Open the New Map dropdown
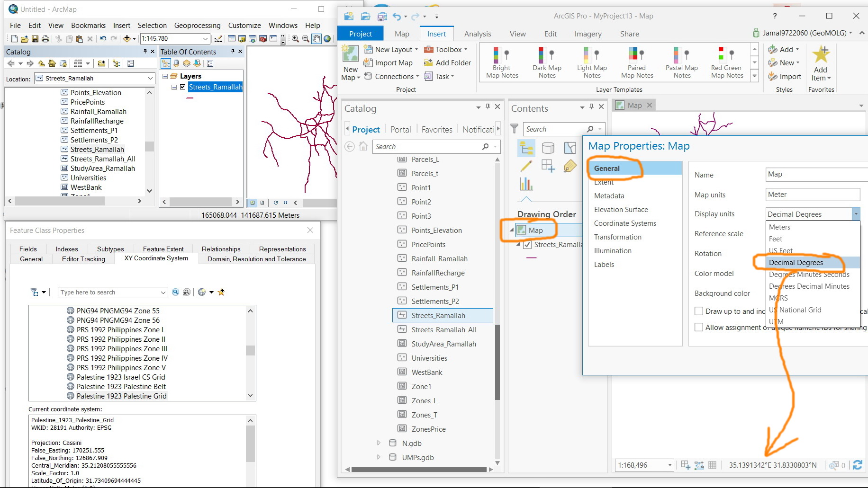This screenshot has width=868, height=488. pos(351,74)
